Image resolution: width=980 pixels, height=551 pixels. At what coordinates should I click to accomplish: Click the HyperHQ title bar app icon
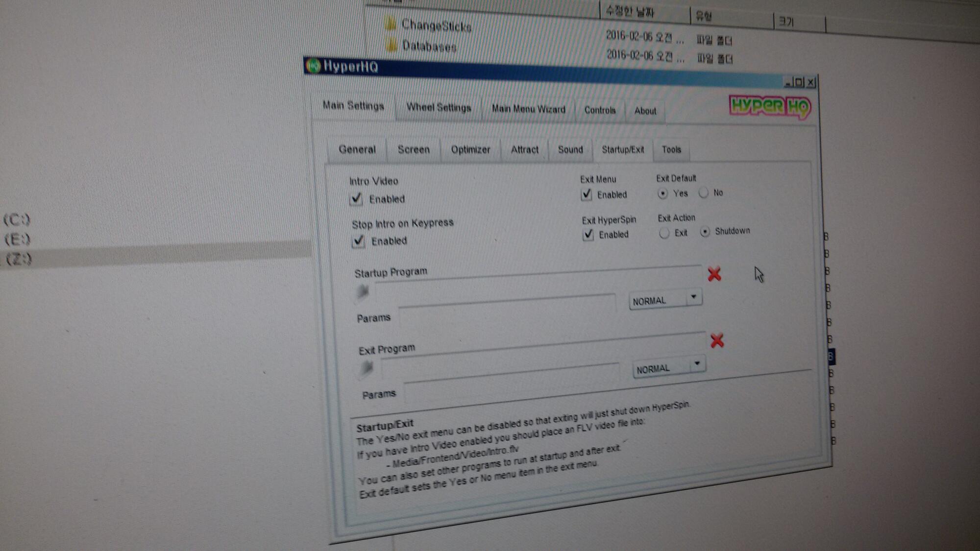click(x=313, y=65)
